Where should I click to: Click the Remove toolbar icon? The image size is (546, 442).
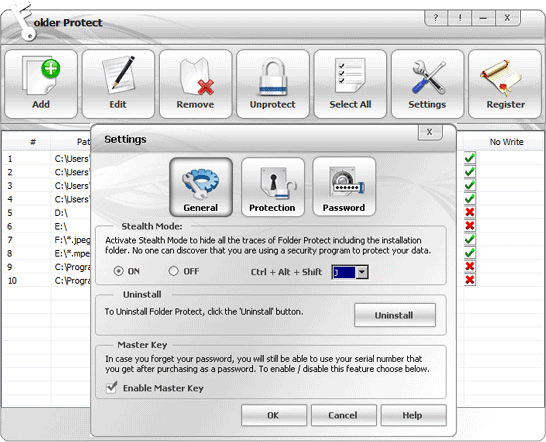coord(195,84)
